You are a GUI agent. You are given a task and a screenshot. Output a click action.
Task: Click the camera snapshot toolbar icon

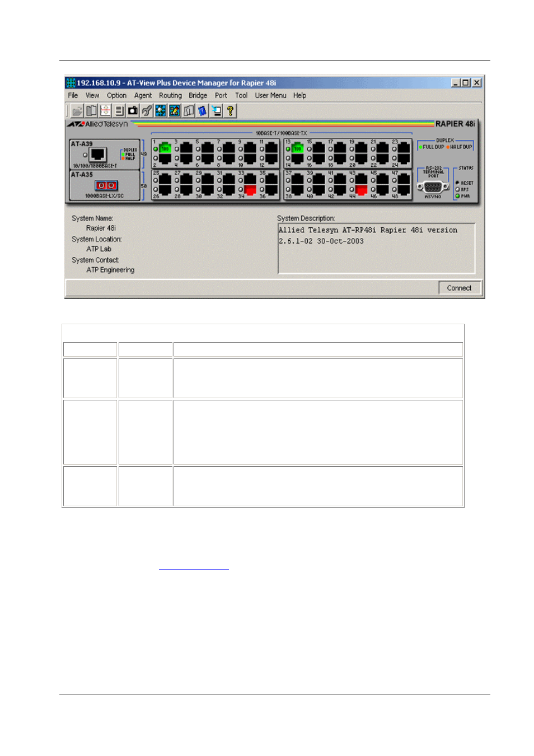(x=133, y=111)
